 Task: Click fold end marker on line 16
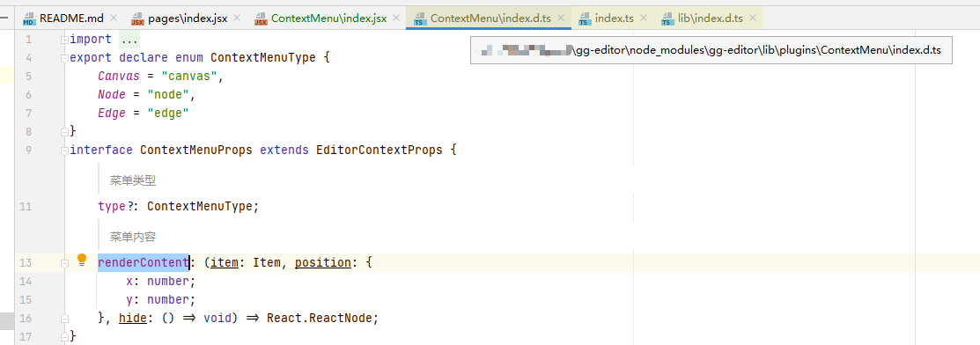click(x=64, y=318)
